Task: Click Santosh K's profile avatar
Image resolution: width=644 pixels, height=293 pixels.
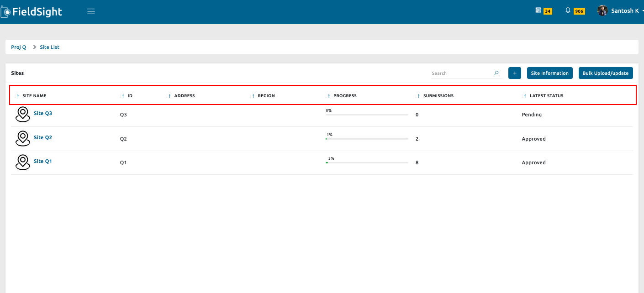Action: point(602,10)
